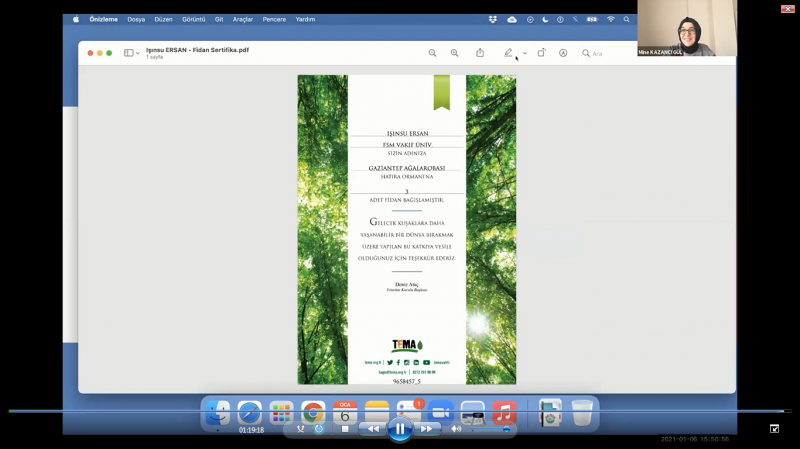The height and width of the screenshot is (449, 800).
Task: Open the Apple menu
Action: 76,19
